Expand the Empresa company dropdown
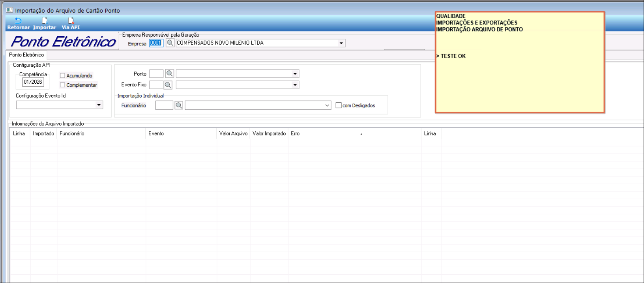Image resolution: width=644 pixels, height=283 pixels. (341, 43)
